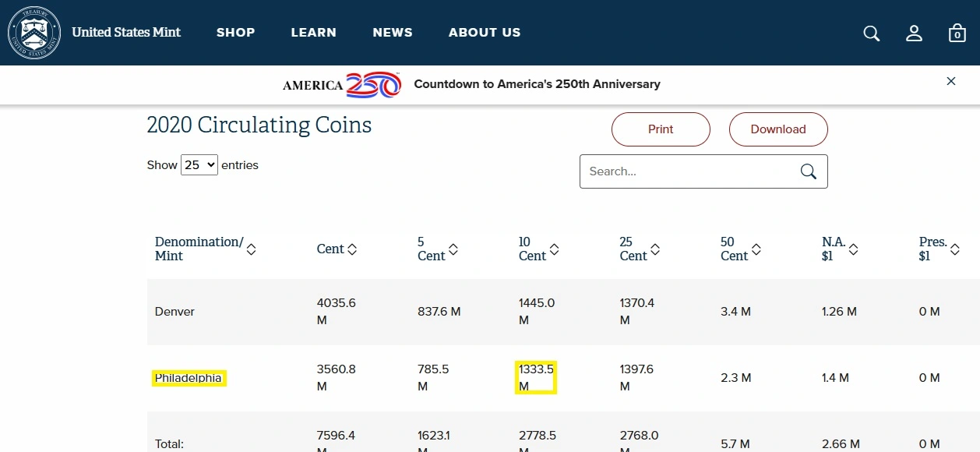This screenshot has width=980, height=452.
Task: Click the Print button
Action: coord(661,129)
